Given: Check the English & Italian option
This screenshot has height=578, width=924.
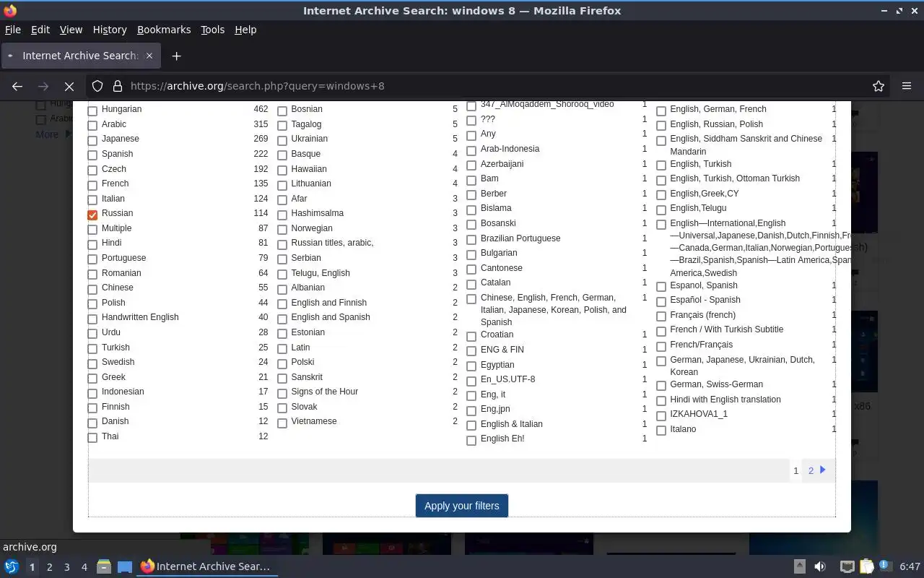Looking at the screenshot, I should tap(471, 426).
